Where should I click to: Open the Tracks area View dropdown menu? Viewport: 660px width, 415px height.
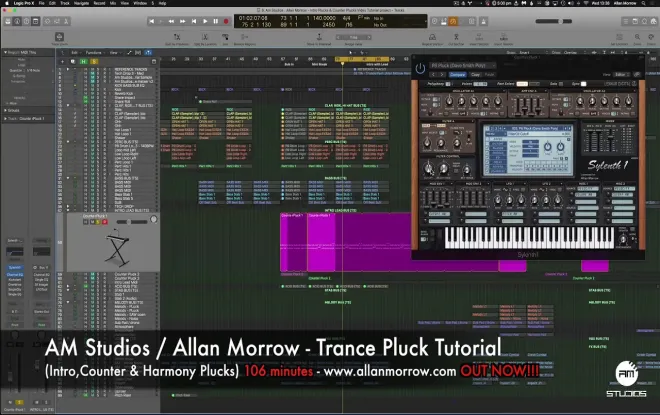click(114, 53)
